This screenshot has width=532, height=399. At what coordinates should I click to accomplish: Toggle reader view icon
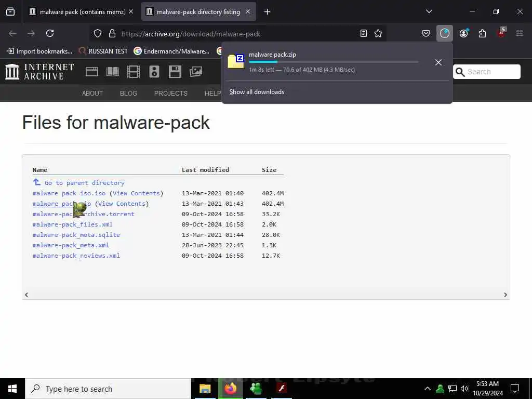click(x=363, y=33)
